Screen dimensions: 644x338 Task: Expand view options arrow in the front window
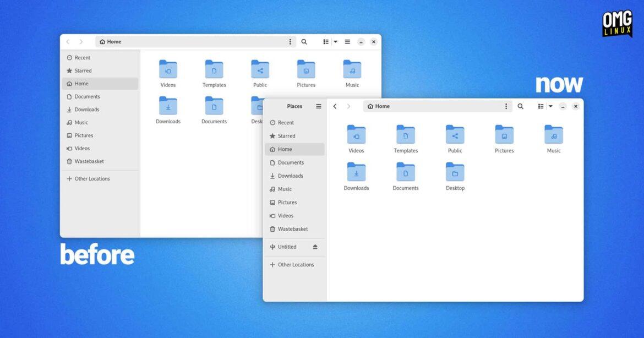(x=550, y=106)
